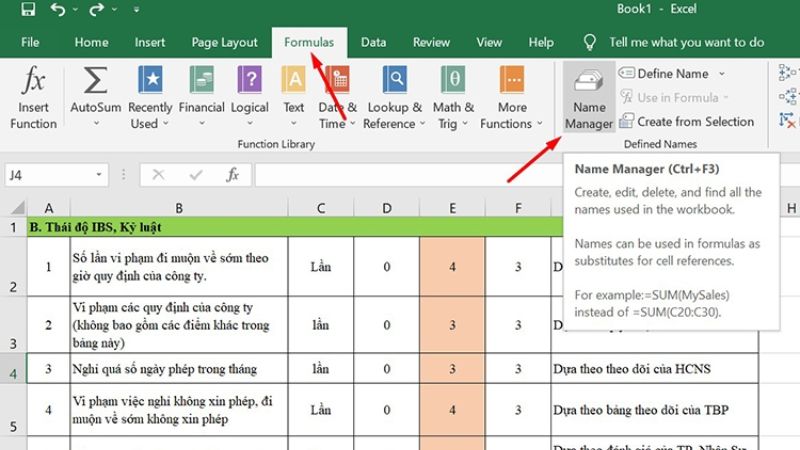Click Define Name

coord(664,73)
